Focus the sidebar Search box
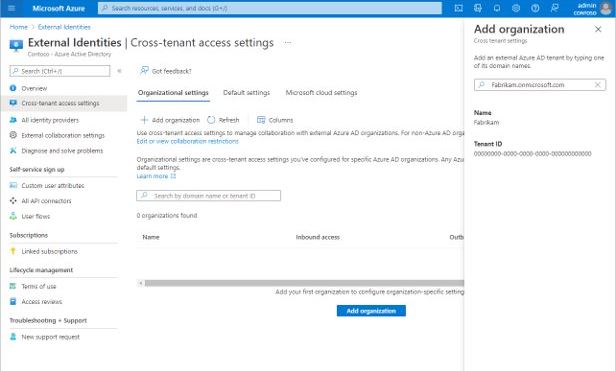The height and width of the screenshot is (371, 616). coord(60,71)
